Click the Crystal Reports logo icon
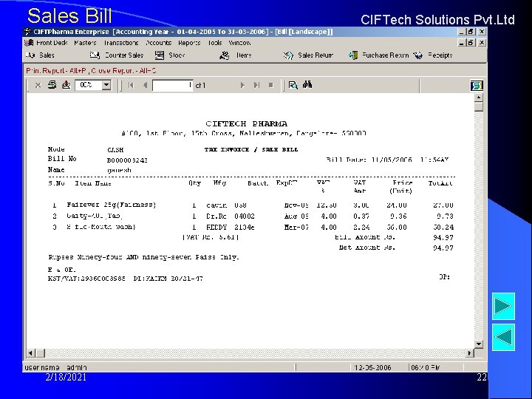Viewport: 532px width, 399px height. click(x=477, y=86)
